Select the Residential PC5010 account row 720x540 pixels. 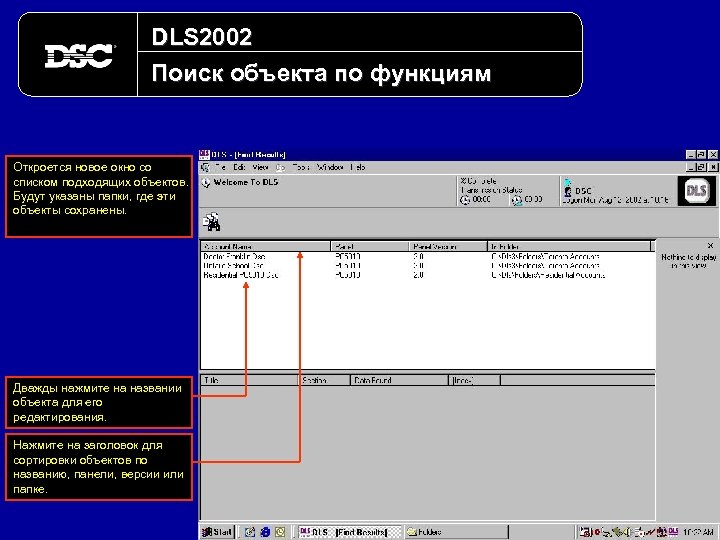(241, 275)
